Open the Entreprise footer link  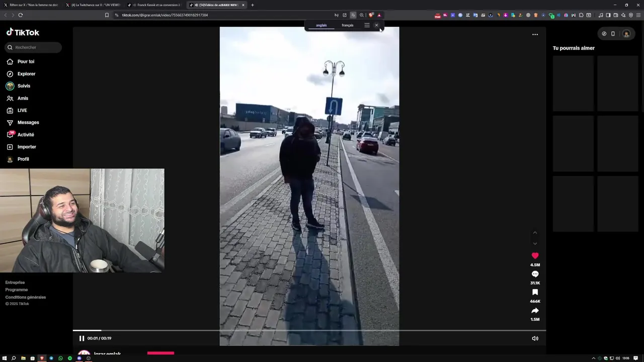[x=15, y=283]
